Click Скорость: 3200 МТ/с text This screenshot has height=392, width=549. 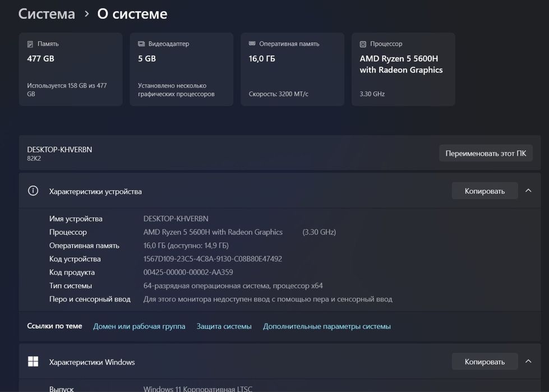click(x=279, y=94)
